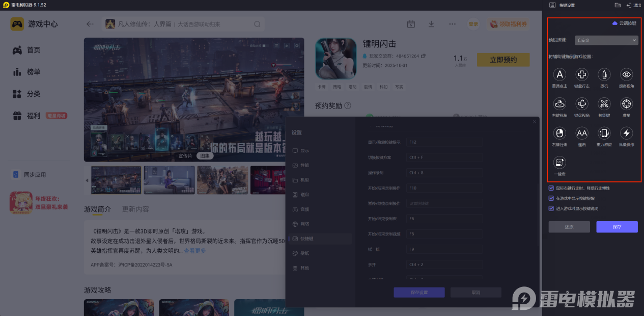Open the 网络 settings tab

(x=321, y=224)
